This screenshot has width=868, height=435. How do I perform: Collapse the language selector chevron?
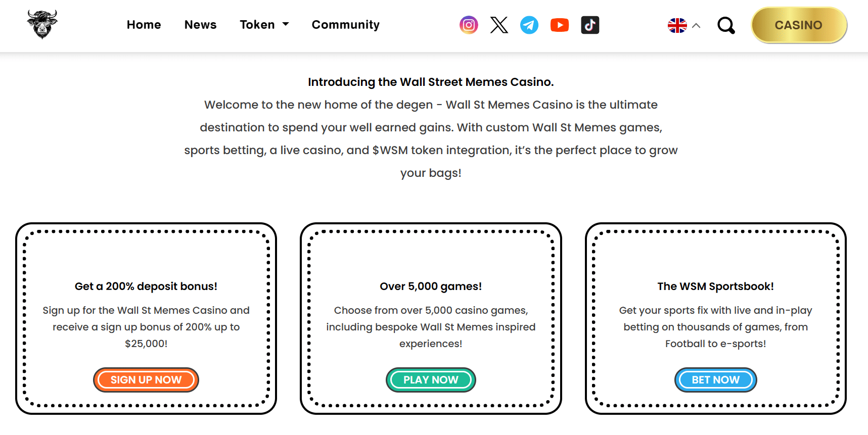coord(696,25)
